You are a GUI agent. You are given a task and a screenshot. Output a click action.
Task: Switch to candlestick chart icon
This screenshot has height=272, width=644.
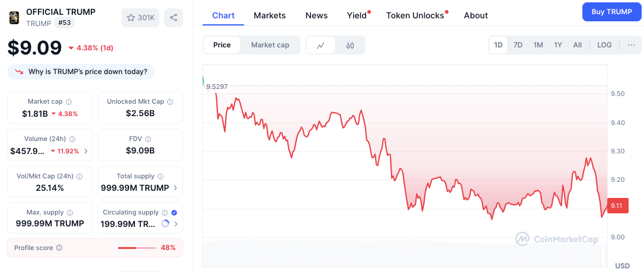[x=350, y=45]
